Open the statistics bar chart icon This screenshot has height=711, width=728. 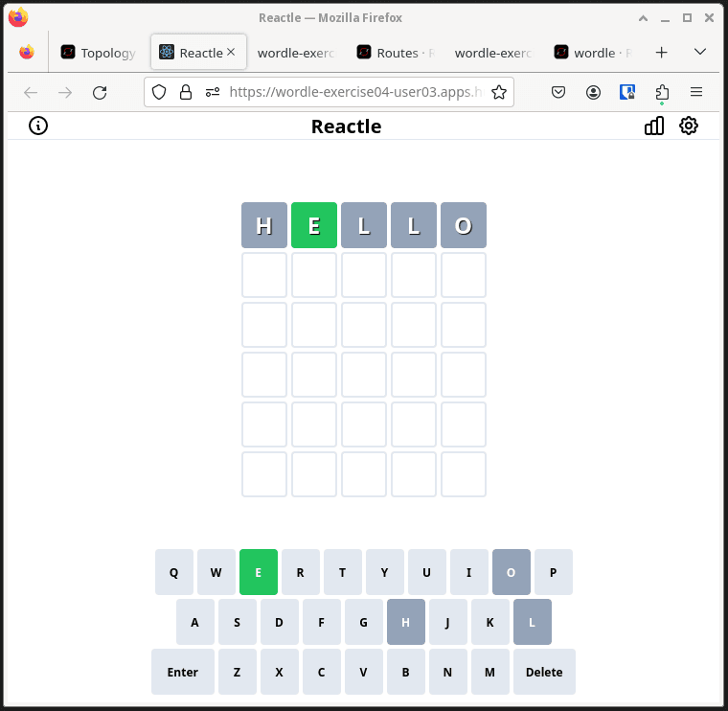654,126
